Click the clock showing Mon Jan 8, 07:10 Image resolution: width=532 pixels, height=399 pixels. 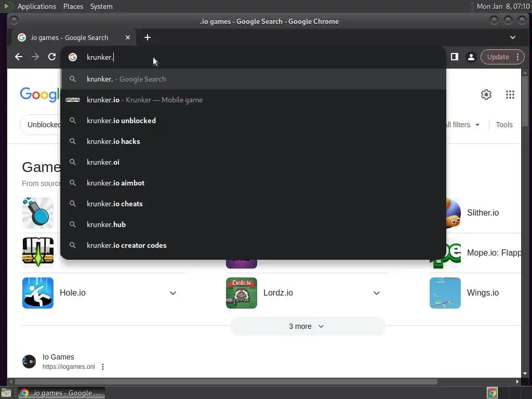pyautogui.click(x=503, y=6)
